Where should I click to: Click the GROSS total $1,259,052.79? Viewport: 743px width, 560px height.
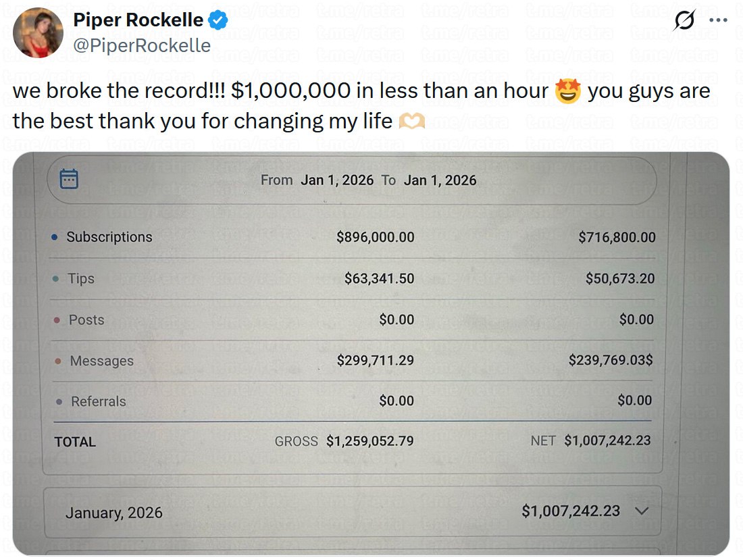369,441
